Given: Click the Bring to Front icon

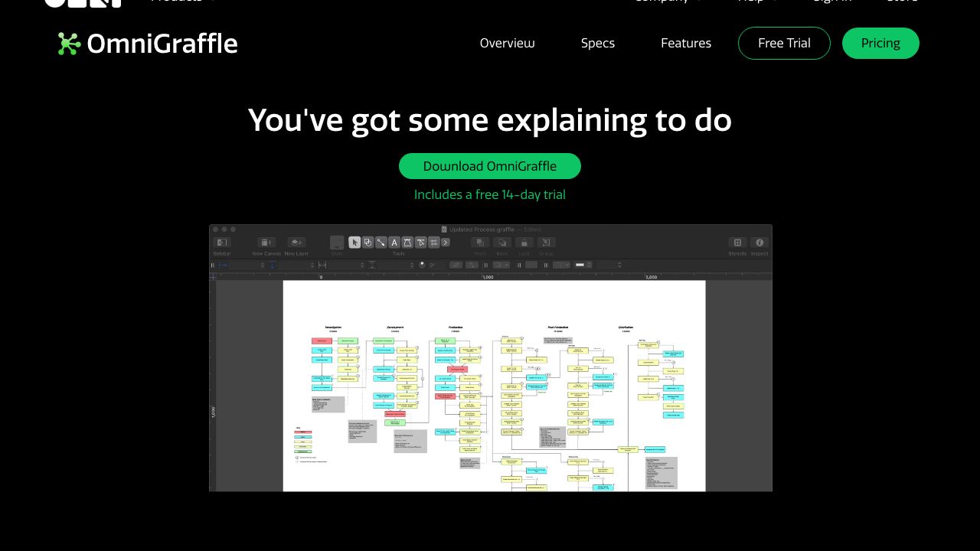Looking at the screenshot, I should (x=480, y=243).
